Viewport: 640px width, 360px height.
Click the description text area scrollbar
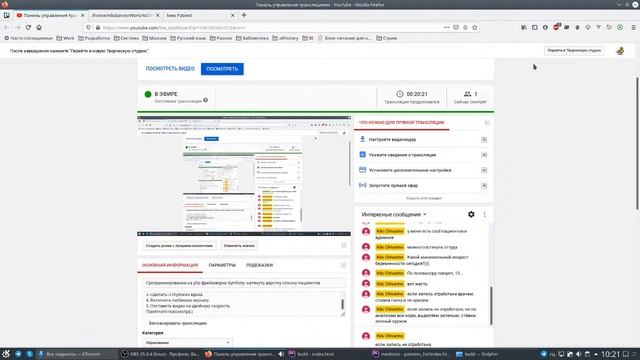(x=342, y=304)
